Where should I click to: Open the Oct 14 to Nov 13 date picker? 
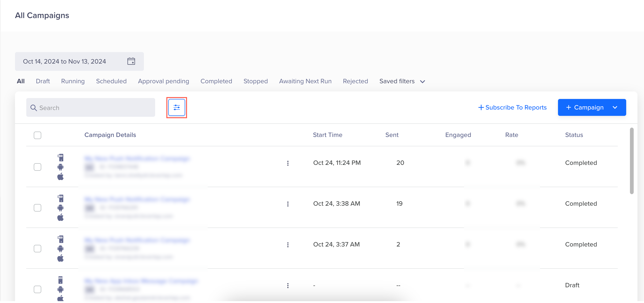pyautogui.click(x=64, y=61)
